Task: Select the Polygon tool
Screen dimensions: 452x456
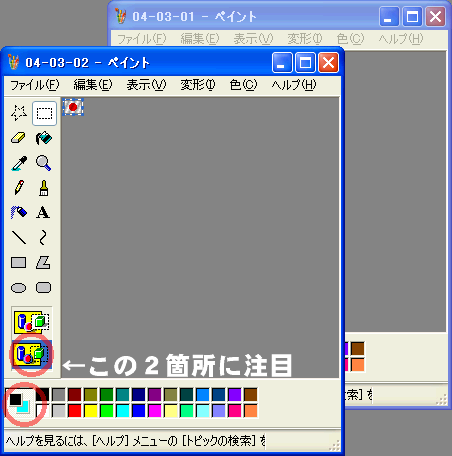Action: tap(44, 263)
